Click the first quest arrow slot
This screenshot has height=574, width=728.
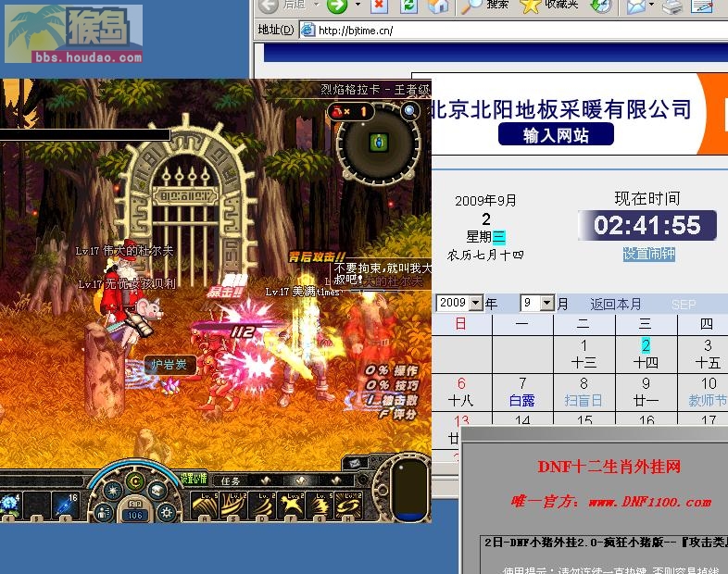pyautogui.click(x=265, y=480)
